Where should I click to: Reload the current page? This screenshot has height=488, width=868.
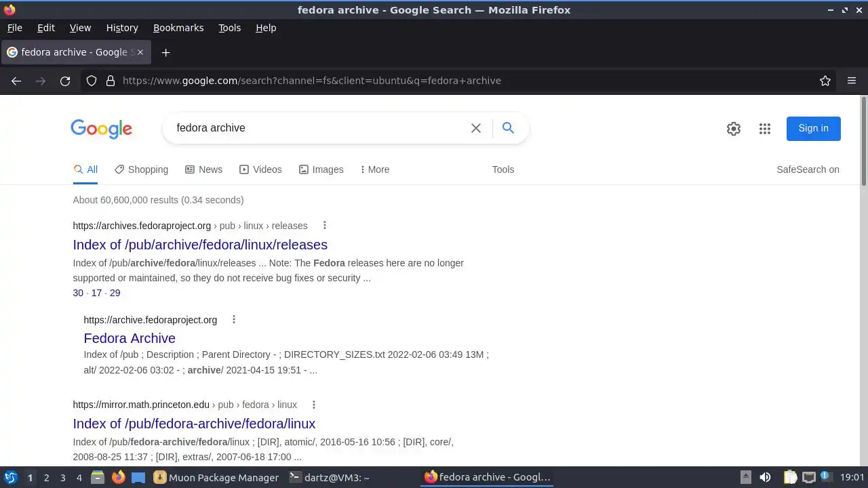65,81
